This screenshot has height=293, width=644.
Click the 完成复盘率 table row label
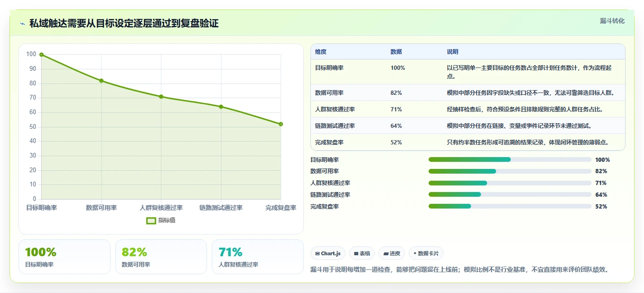tap(329, 142)
